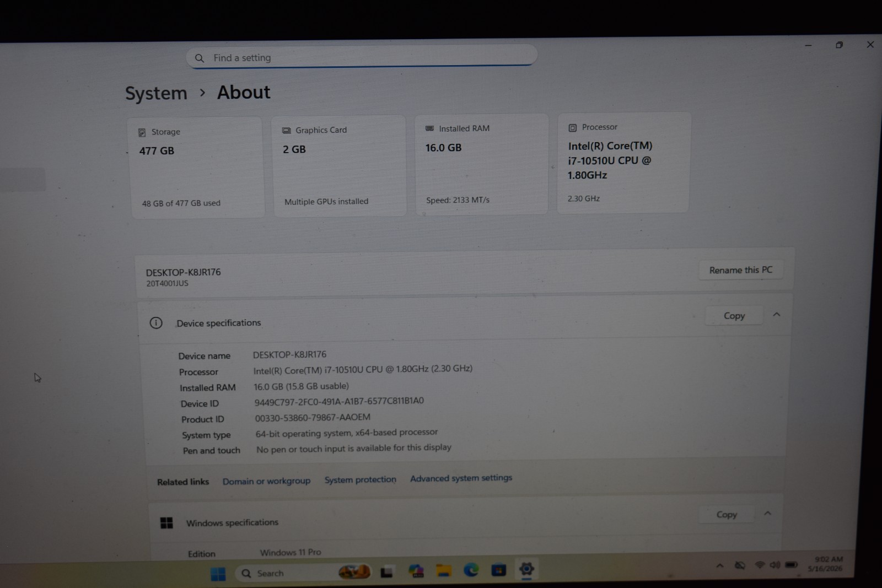Viewport: 882px width, 588px height.
Task: Open the Wi-Fi network tray icon
Action: (x=760, y=565)
